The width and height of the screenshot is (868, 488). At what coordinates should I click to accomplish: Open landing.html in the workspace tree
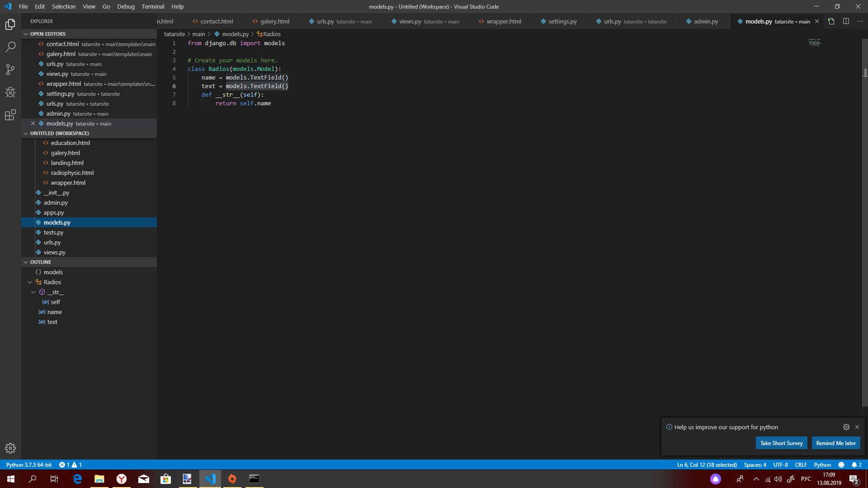click(x=89, y=163)
